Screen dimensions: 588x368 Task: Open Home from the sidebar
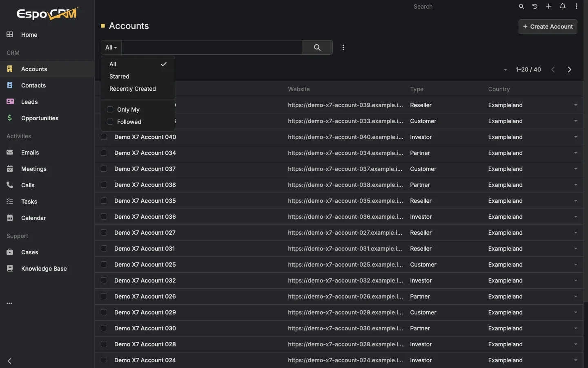click(x=29, y=35)
